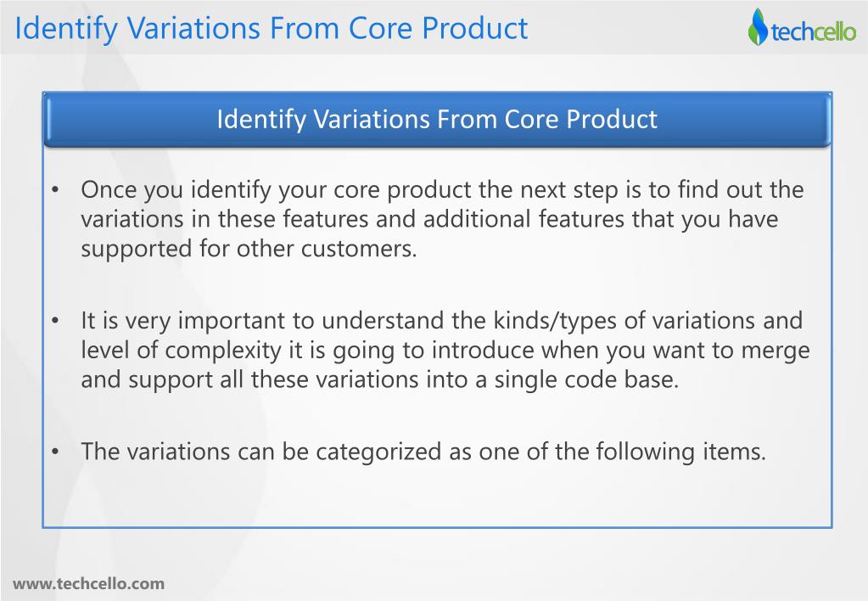Select the third bullet point marker
Screen dimensions: 868x601
pos(55,452)
